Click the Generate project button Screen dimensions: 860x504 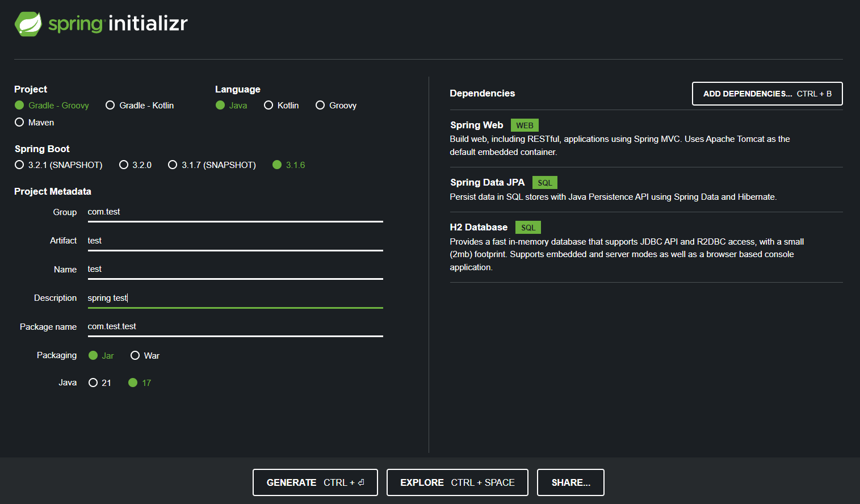(x=315, y=482)
